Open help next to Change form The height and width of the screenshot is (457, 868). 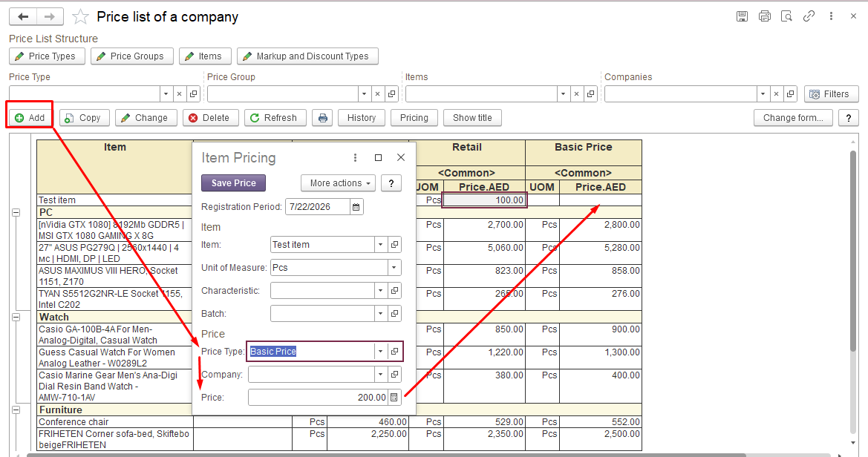[x=849, y=118]
